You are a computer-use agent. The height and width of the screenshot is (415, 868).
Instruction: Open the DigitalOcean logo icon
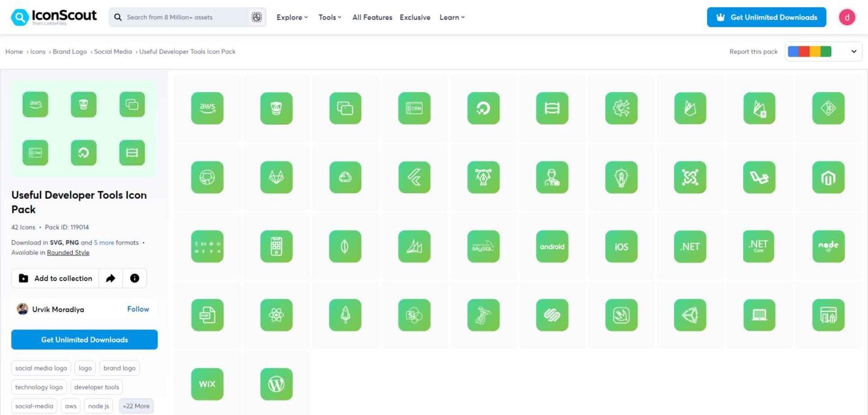pyautogui.click(x=483, y=108)
